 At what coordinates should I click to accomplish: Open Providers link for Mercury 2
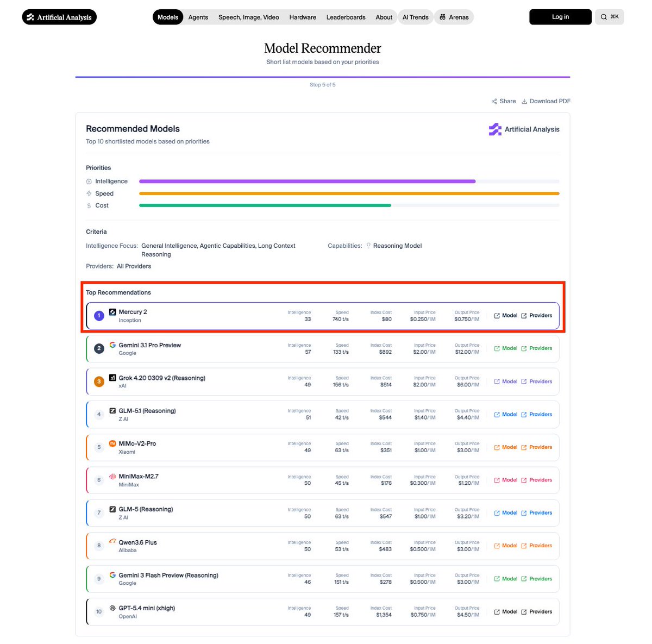pos(536,316)
